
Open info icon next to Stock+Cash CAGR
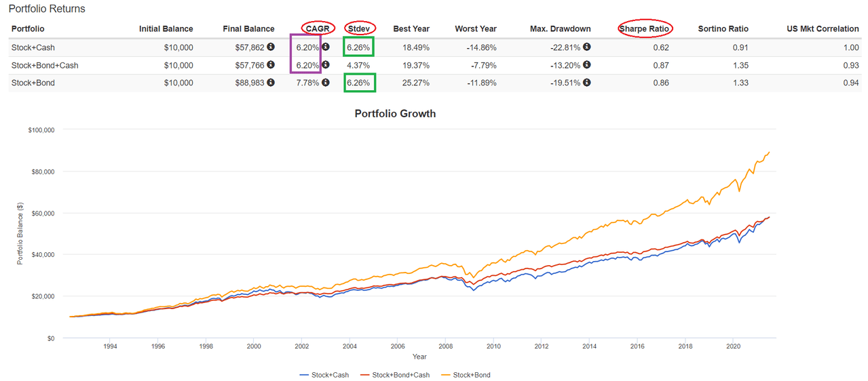(325, 47)
